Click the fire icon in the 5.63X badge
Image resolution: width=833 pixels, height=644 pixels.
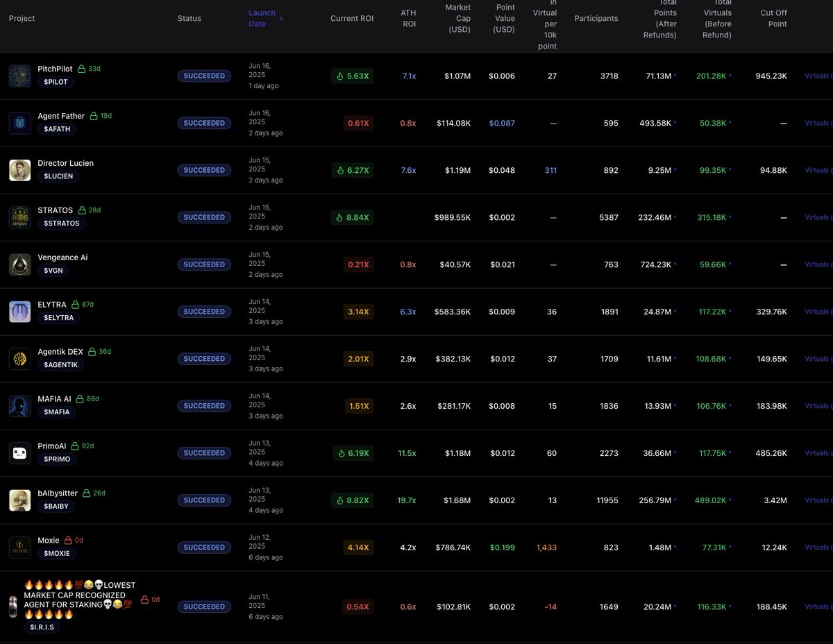tap(342, 76)
